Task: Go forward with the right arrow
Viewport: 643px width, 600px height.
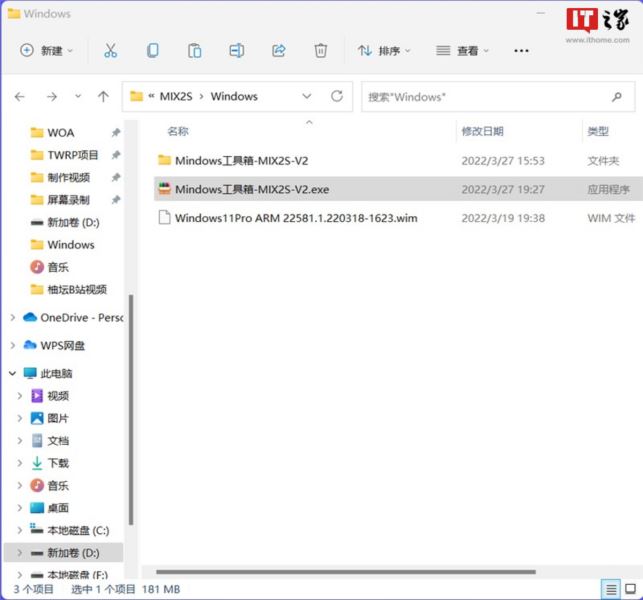Action: pyautogui.click(x=52, y=97)
